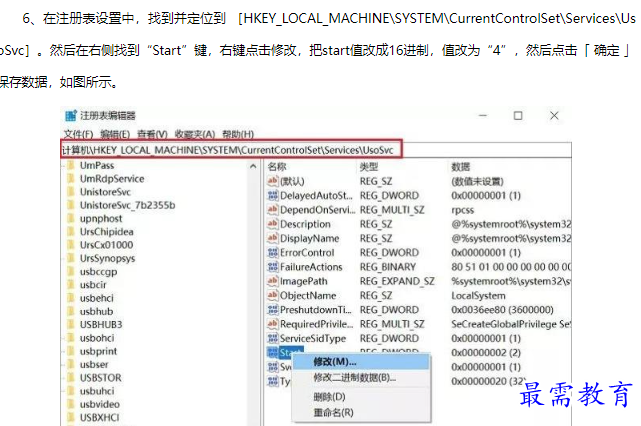Click the SeCreateGlobalPrivilege data value

511,324
